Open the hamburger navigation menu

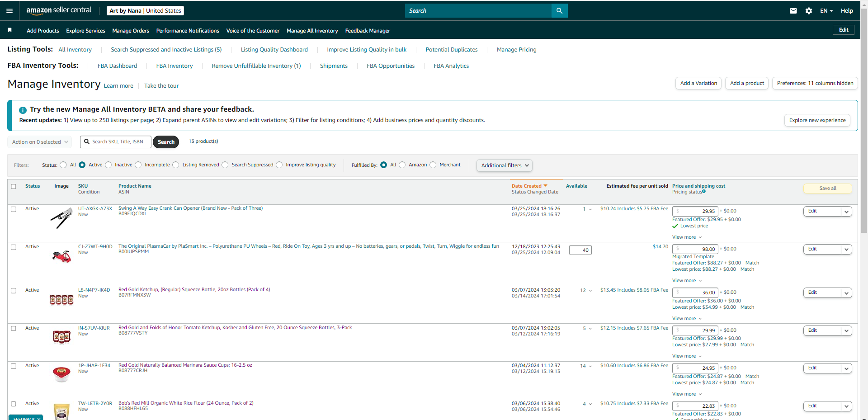9,11
